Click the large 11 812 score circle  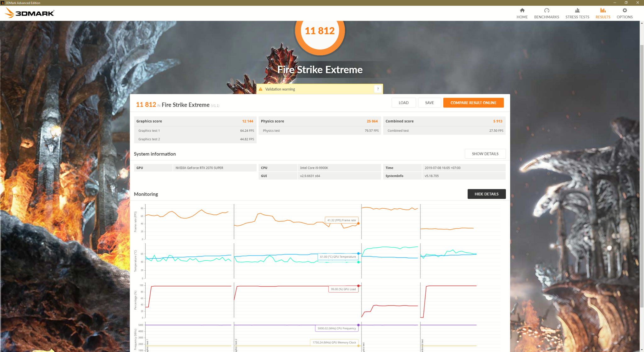tap(320, 31)
